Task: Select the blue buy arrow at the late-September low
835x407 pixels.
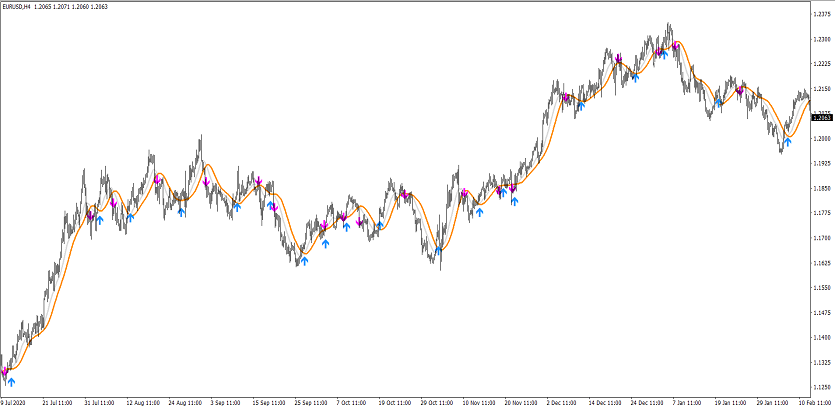Action: click(304, 260)
